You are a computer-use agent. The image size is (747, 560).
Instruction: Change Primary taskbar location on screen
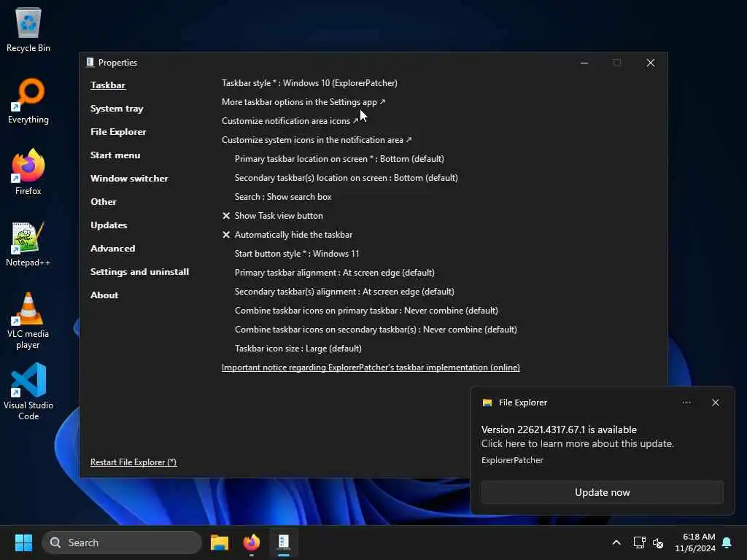click(339, 158)
